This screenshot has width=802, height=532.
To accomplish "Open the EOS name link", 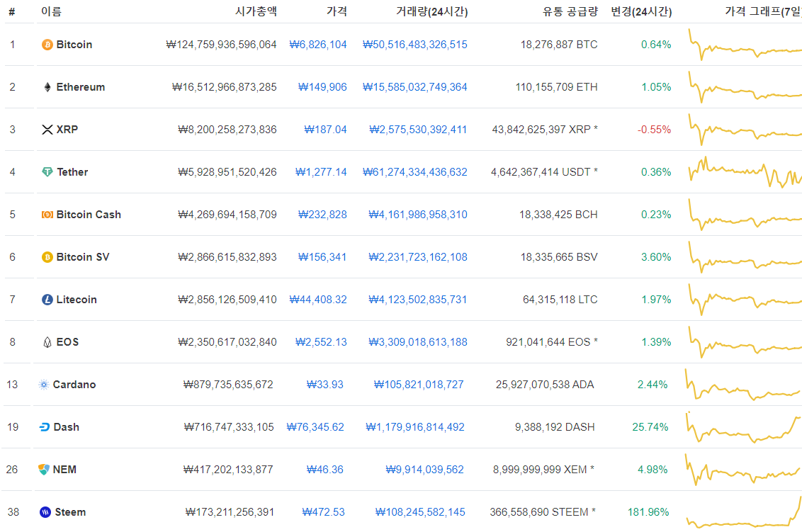I will point(67,341).
